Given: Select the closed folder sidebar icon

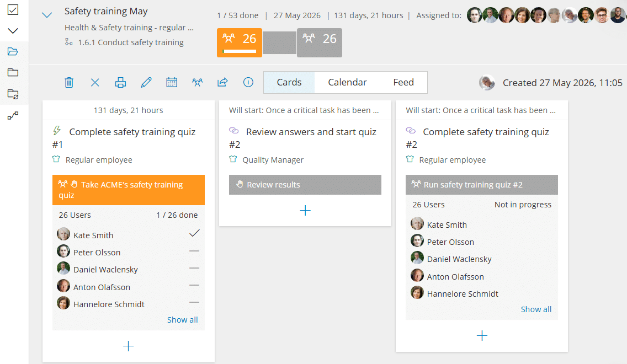Looking at the screenshot, I should [x=13, y=72].
